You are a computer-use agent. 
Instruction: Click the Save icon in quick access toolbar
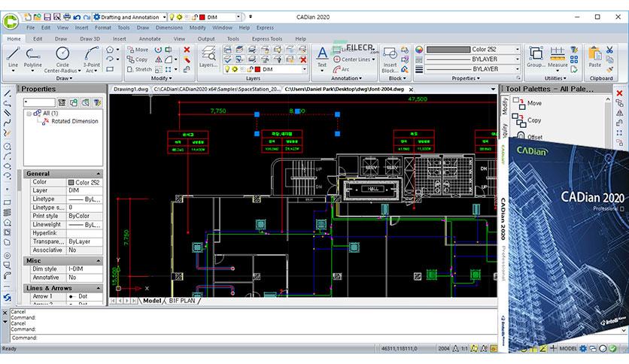[x=47, y=17]
